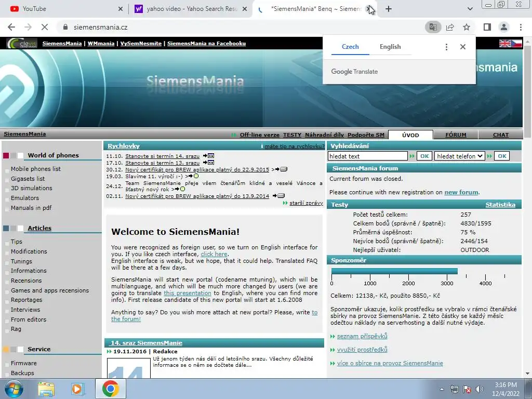The height and width of the screenshot is (399, 532).
Task: Submit text search with the first OK button
Action: coord(424,156)
